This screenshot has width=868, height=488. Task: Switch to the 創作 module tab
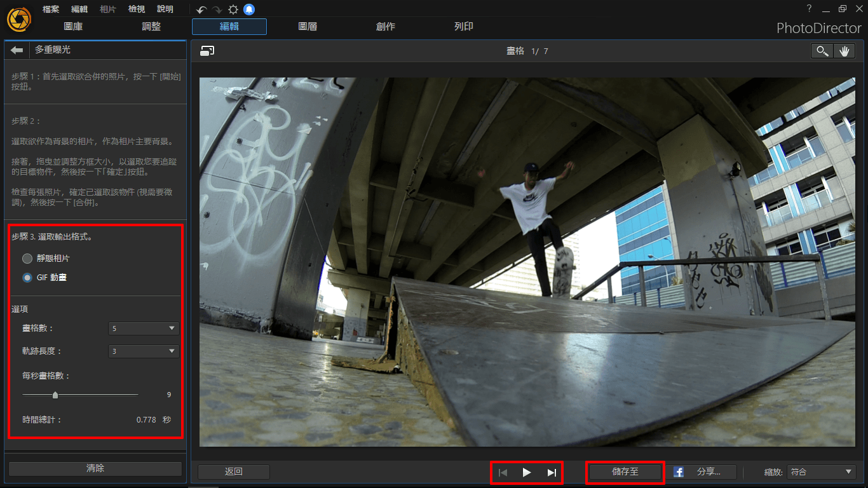(x=386, y=27)
